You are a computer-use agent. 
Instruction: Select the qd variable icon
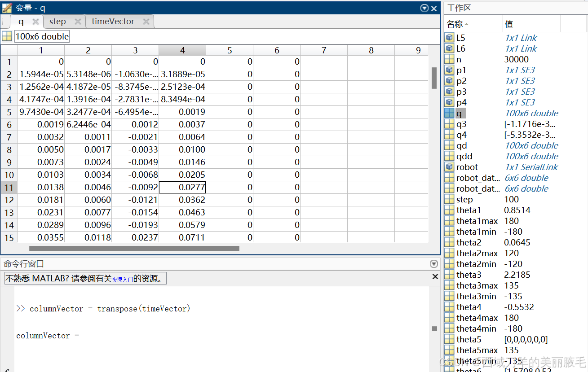coord(449,145)
